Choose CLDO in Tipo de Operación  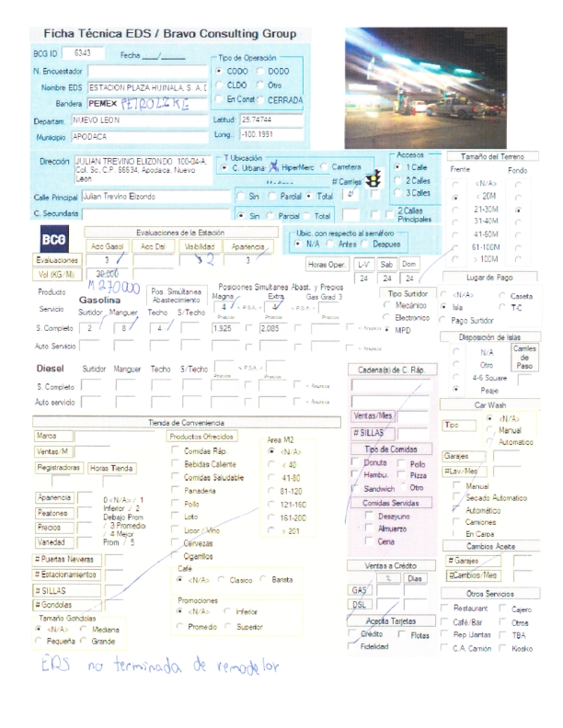coord(218,85)
